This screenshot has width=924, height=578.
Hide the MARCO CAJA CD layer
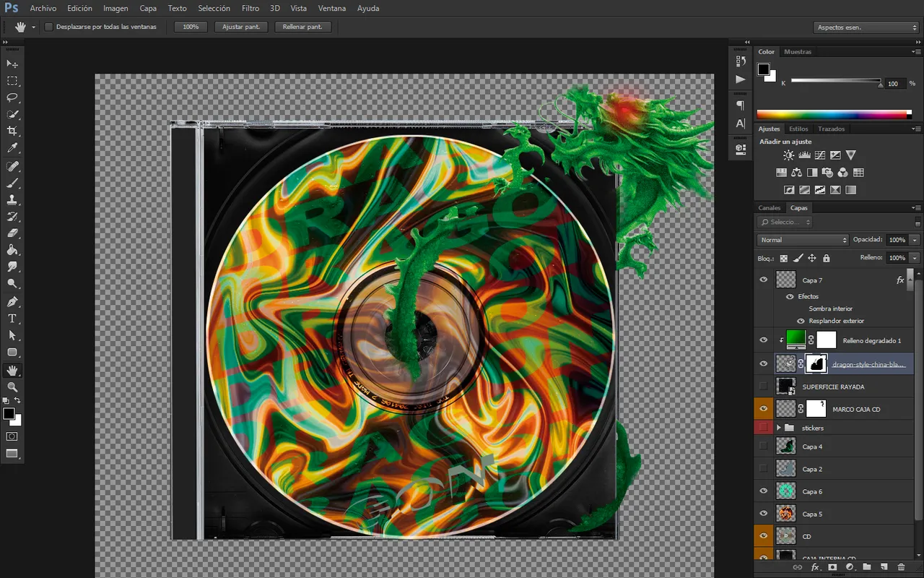(x=764, y=409)
